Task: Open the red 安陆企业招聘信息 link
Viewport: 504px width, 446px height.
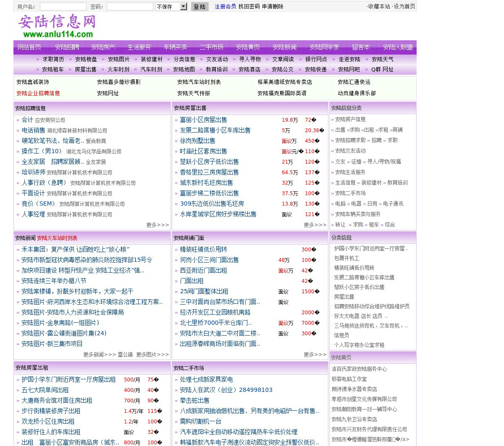Action: click(x=38, y=94)
